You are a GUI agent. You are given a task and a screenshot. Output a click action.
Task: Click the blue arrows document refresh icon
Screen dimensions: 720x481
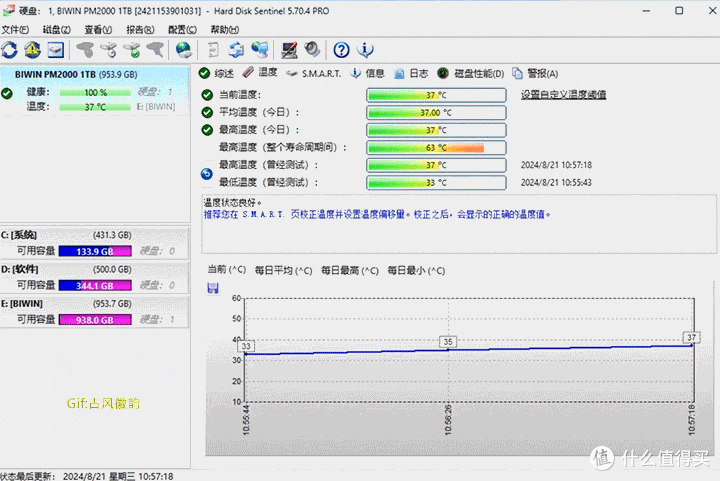(236, 50)
